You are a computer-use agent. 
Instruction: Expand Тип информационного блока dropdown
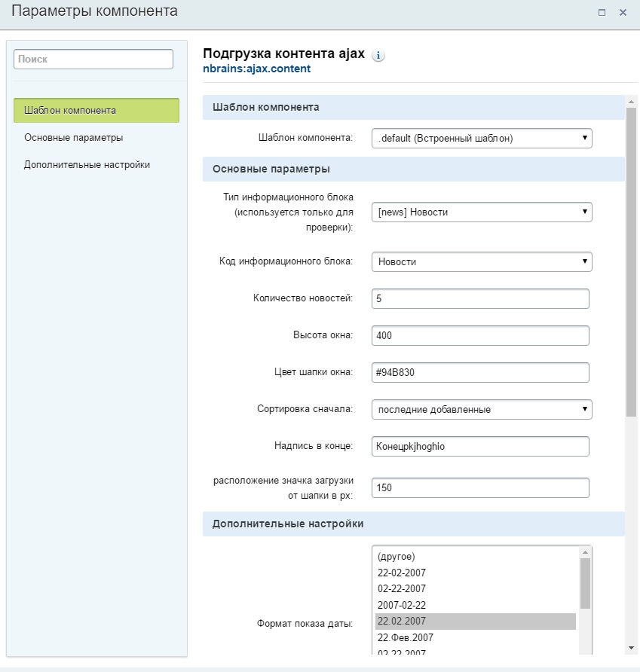(482, 212)
